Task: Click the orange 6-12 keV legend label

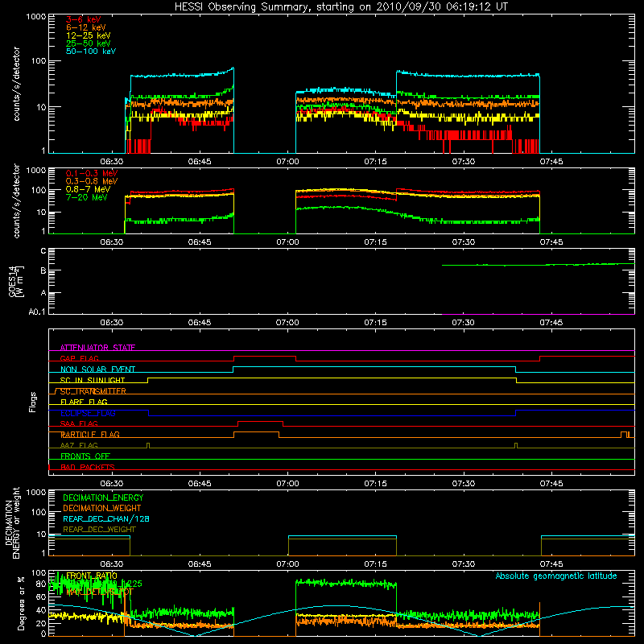Action: tap(86, 27)
